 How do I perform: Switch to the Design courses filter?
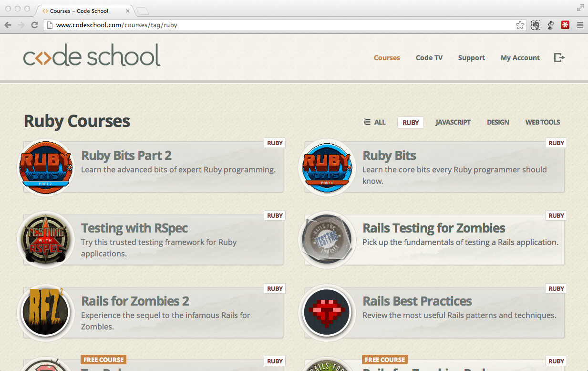point(498,122)
